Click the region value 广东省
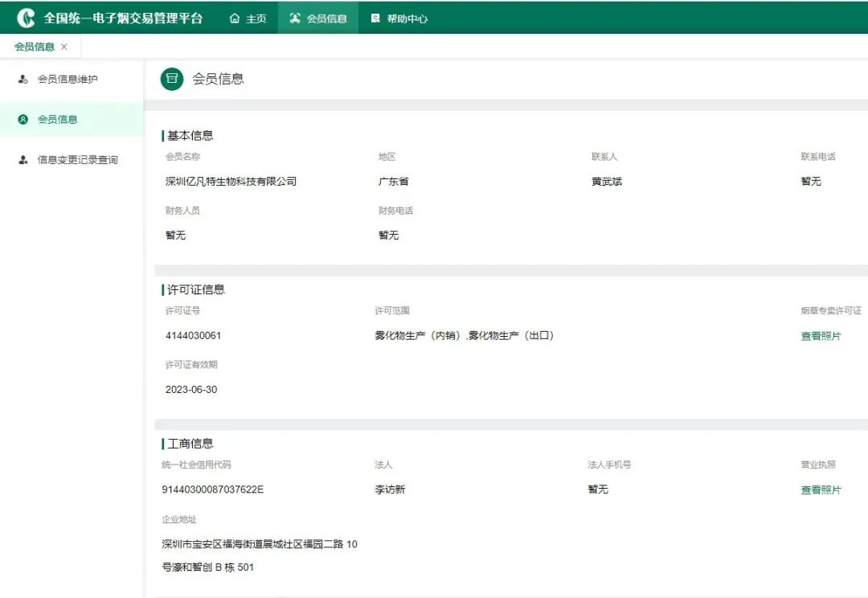This screenshot has height=598, width=868. point(394,182)
